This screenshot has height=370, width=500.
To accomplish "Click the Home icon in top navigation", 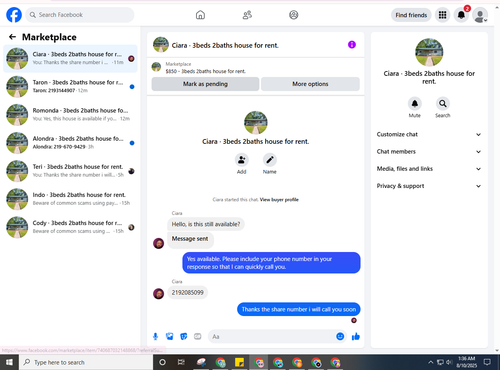I will point(200,15).
